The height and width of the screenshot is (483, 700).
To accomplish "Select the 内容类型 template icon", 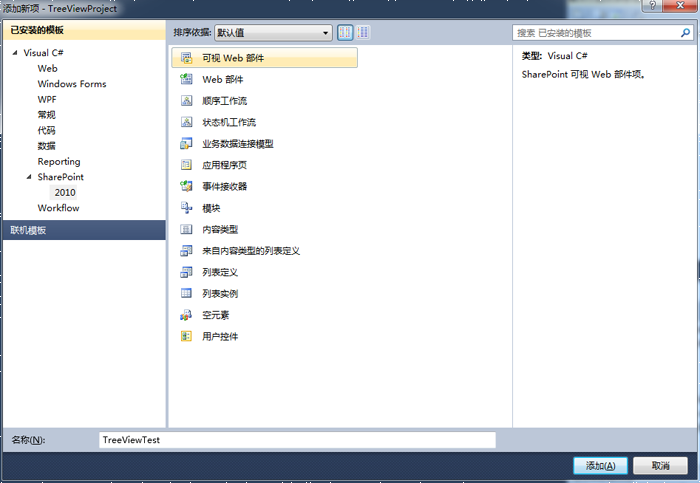I will [x=186, y=229].
